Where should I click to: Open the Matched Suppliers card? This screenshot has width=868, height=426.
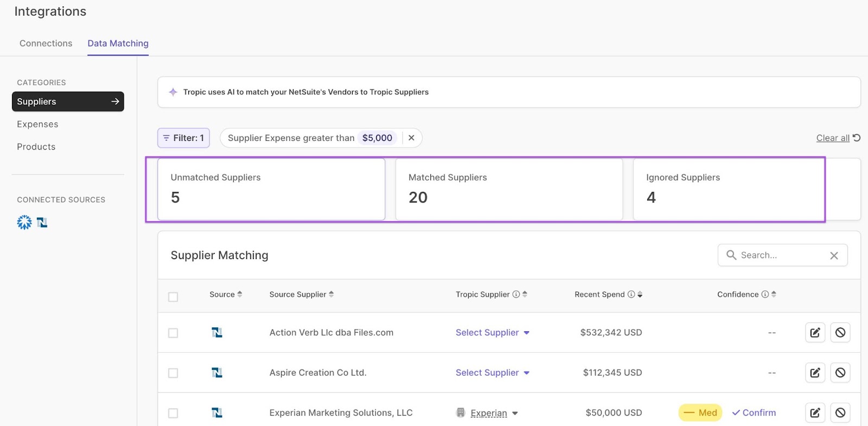point(509,189)
